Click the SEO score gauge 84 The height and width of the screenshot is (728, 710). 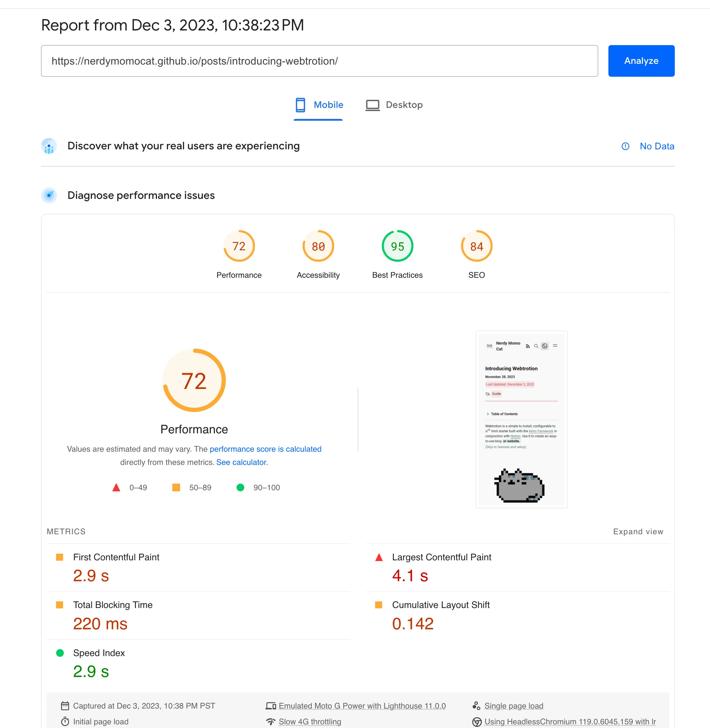coord(476,246)
